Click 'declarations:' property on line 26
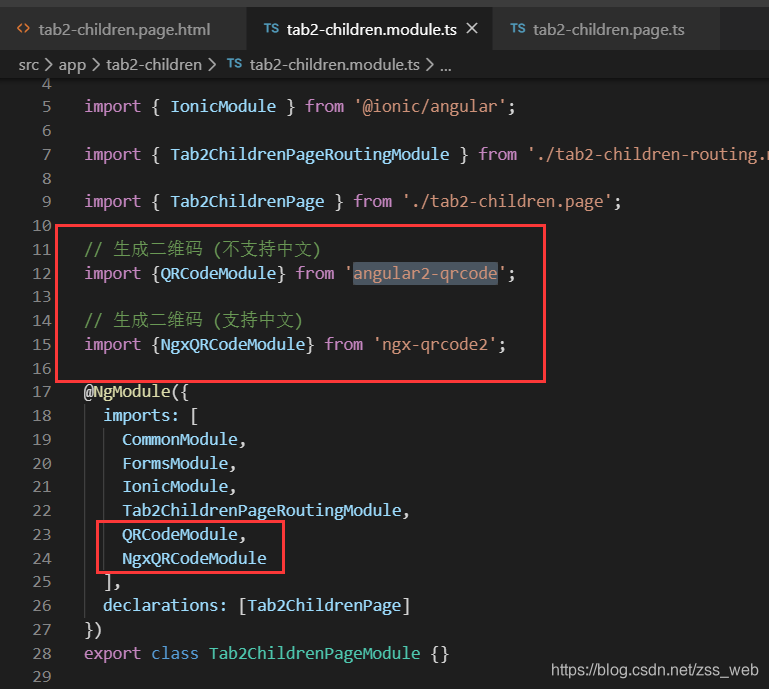This screenshot has width=769, height=689. tap(165, 606)
